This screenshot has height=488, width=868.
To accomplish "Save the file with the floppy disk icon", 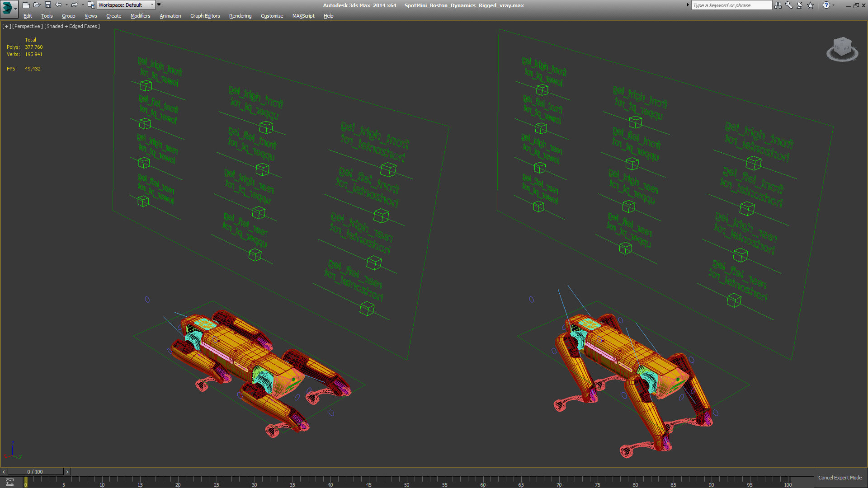I will tap(48, 5).
